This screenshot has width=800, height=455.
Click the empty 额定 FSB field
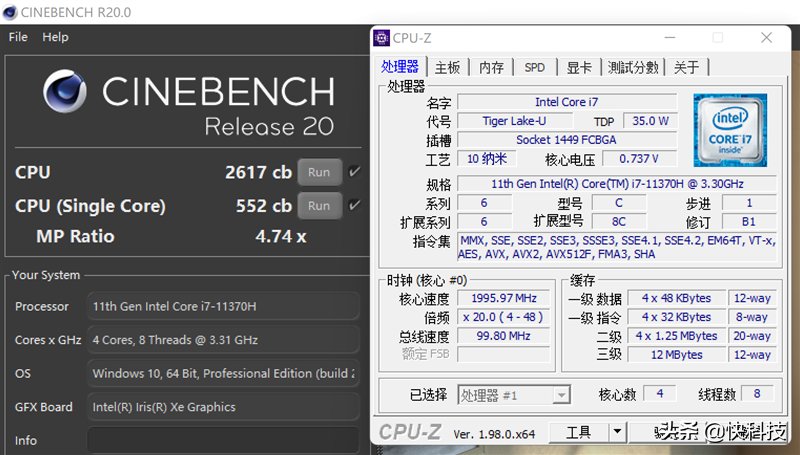[504, 354]
